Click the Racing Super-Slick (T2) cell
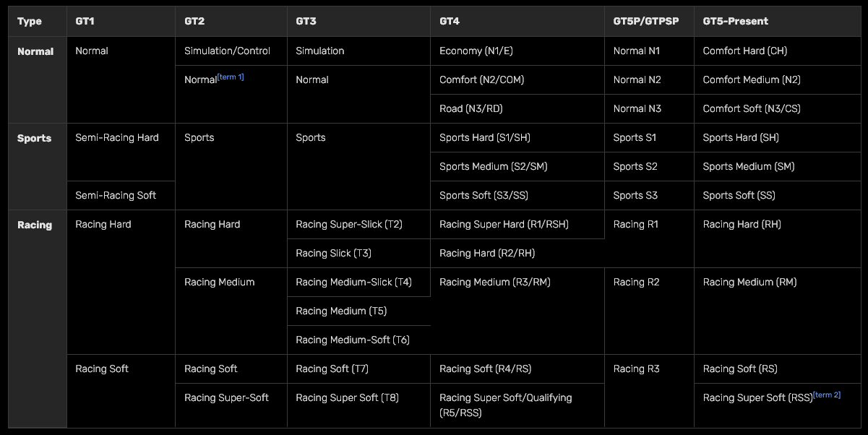Screen dimensions: 868x435 pyautogui.click(x=348, y=224)
